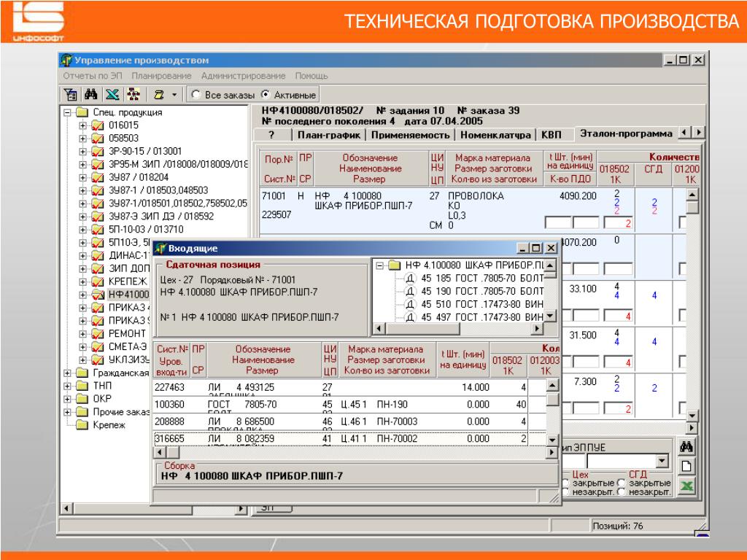Image resolution: width=747 pixels, height=560 pixels.
Task: Click the tab strip right scroll arrow
Action: click(698, 133)
